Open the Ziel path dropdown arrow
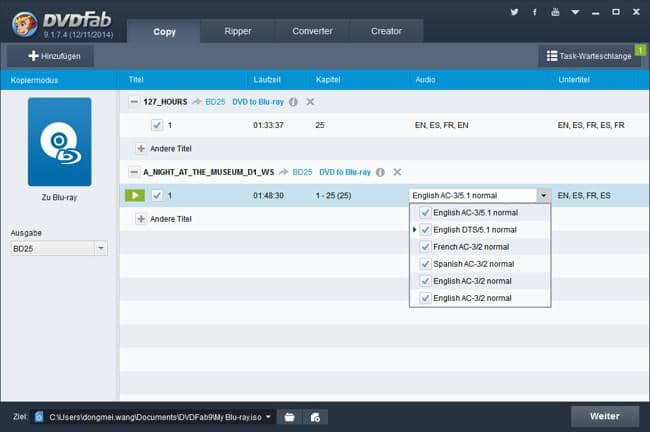650x432 pixels. 268,417
